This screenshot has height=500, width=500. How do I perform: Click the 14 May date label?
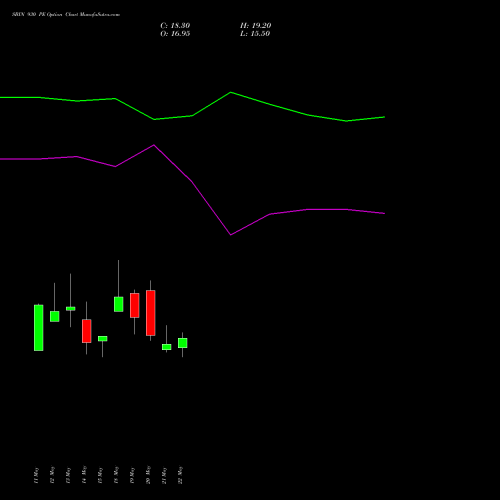pyautogui.click(x=84, y=475)
